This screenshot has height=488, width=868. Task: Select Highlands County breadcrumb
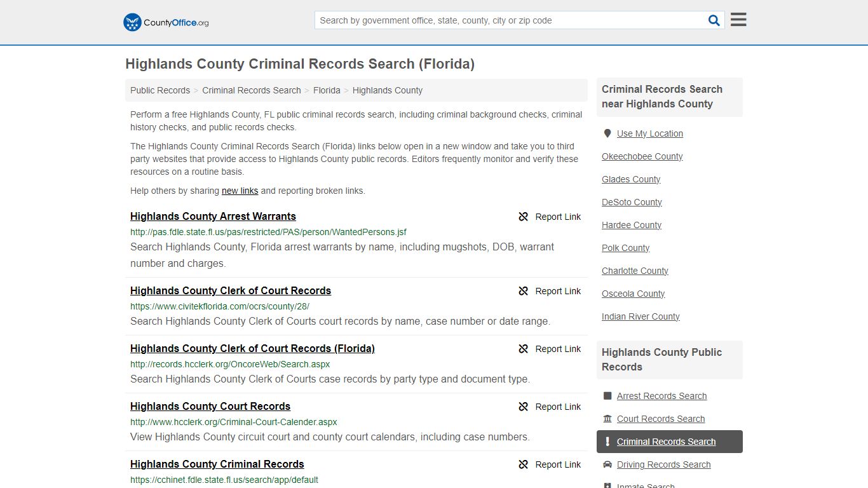click(388, 90)
